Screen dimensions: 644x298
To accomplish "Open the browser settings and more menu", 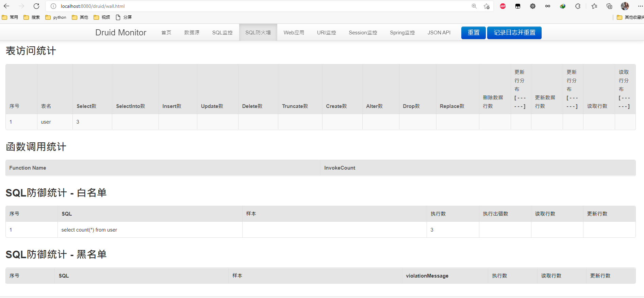I will (640, 6).
